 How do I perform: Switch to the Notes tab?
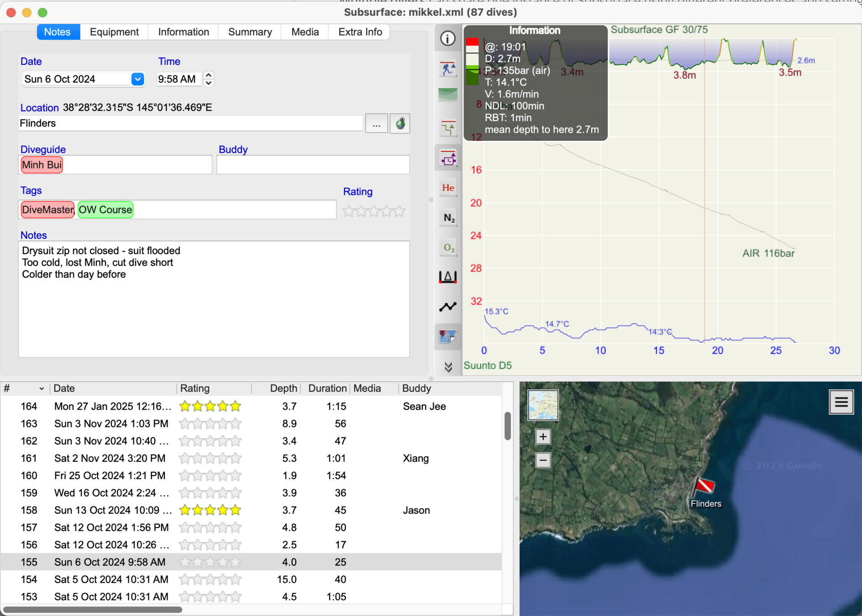pyautogui.click(x=58, y=32)
